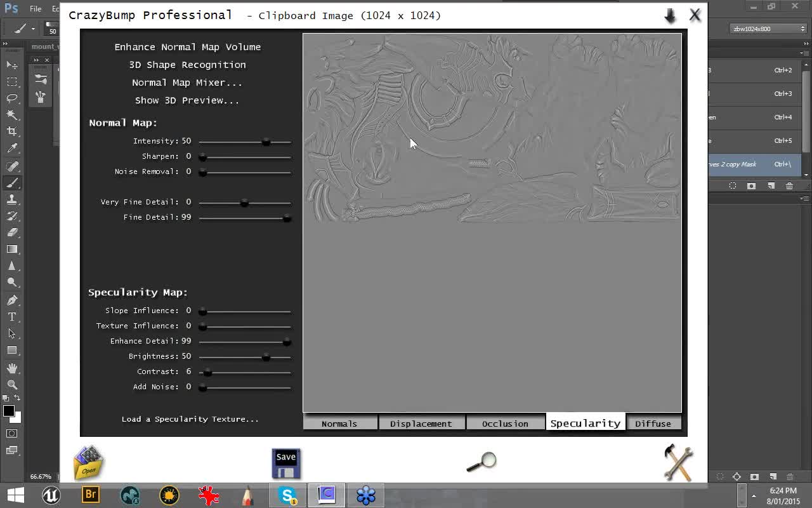Toggle Quick Mask mode icon
812x508 pixels.
tap(12, 434)
